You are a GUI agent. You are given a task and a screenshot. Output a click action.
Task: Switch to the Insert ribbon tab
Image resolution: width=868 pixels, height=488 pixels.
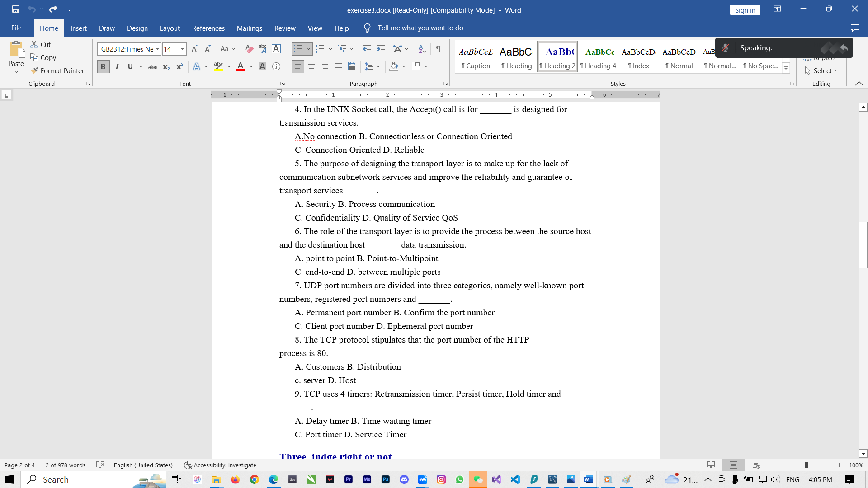tap(79, 28)
